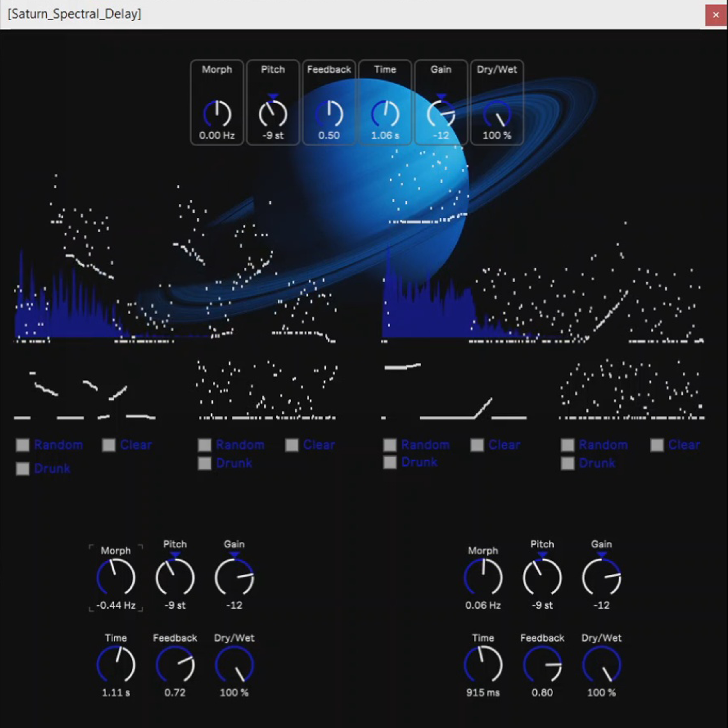Viewport: 728px width, 728px height.
Task: Toggle the first Random checkbox on far left
Action: click(23, 445)
